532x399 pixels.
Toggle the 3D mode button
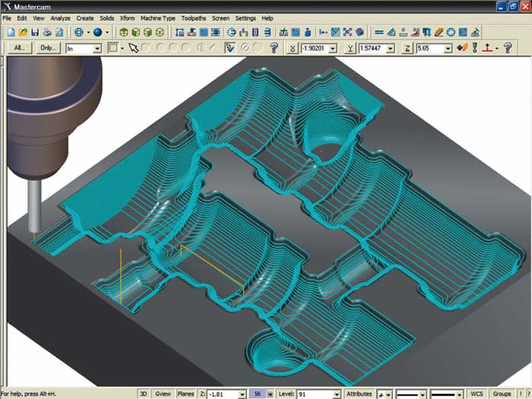point(143,394)
